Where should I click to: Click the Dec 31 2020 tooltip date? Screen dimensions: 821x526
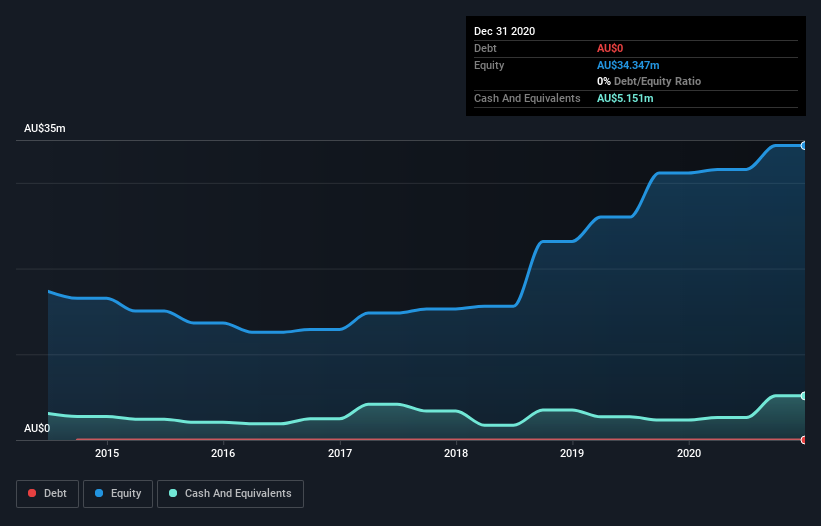click(504, 31)
